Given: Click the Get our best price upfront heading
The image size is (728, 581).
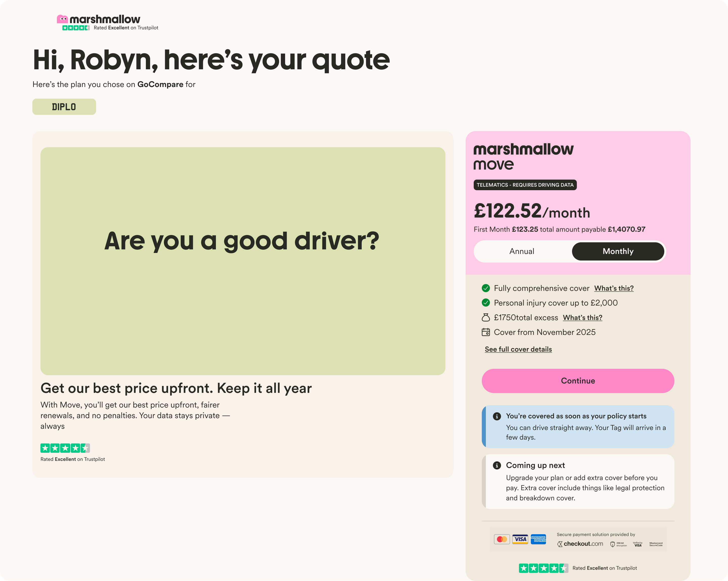Looking at the screenshot, I should pyautogui.click(x=176, y=388).
